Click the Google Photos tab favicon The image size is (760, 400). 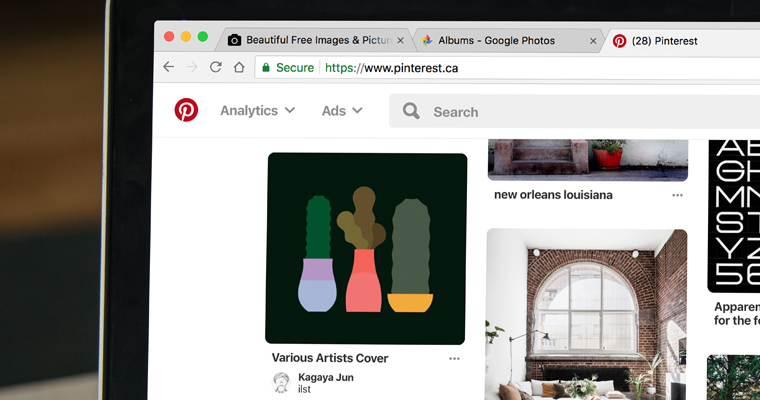(x=427, y=40)
